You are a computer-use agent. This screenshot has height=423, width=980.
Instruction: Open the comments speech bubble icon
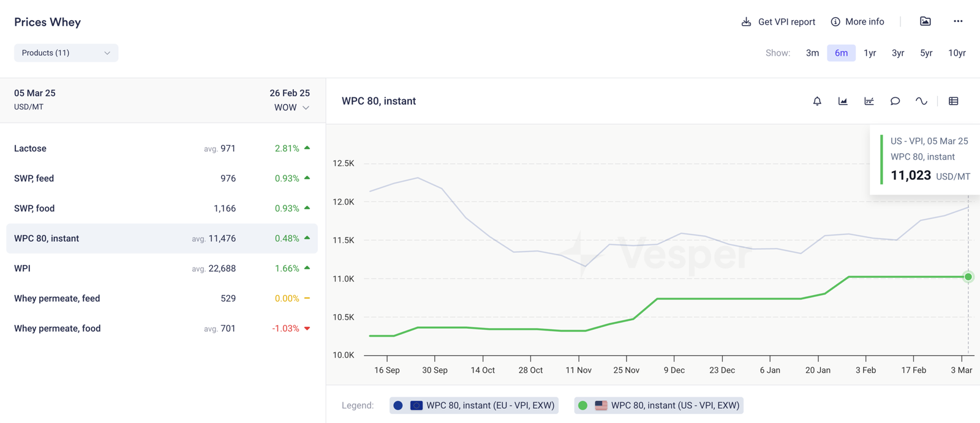895,101
